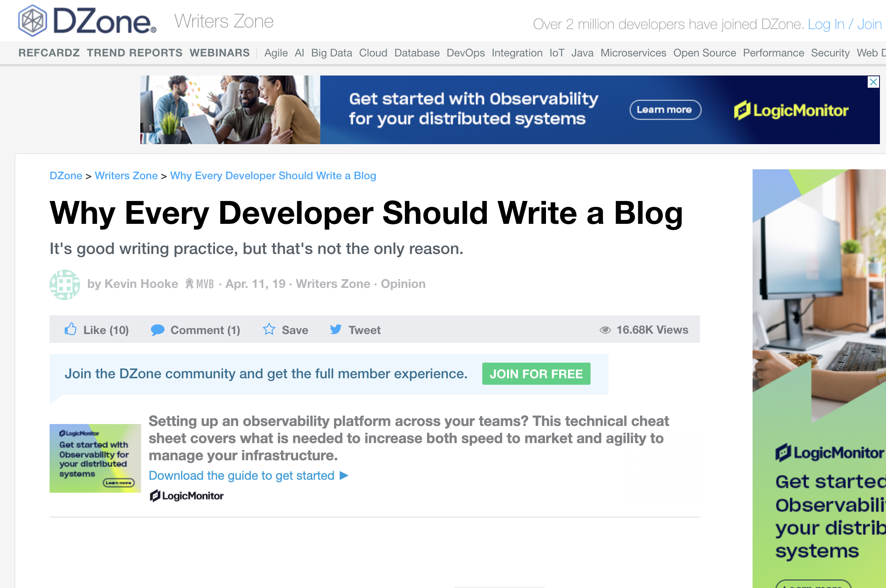Click the small LogicMonitor ad thumbnail
The width and height of the screenshot is (886, 588).
pos(95,458)
